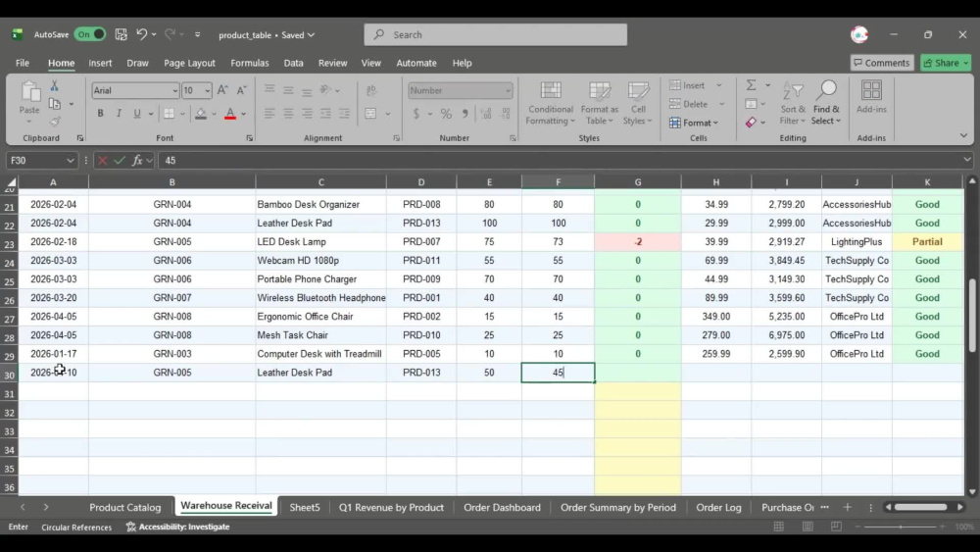Image resolution: width=980 pixels, height=552 pixels.
Task: Click the Search box
Action: point(496,34)
